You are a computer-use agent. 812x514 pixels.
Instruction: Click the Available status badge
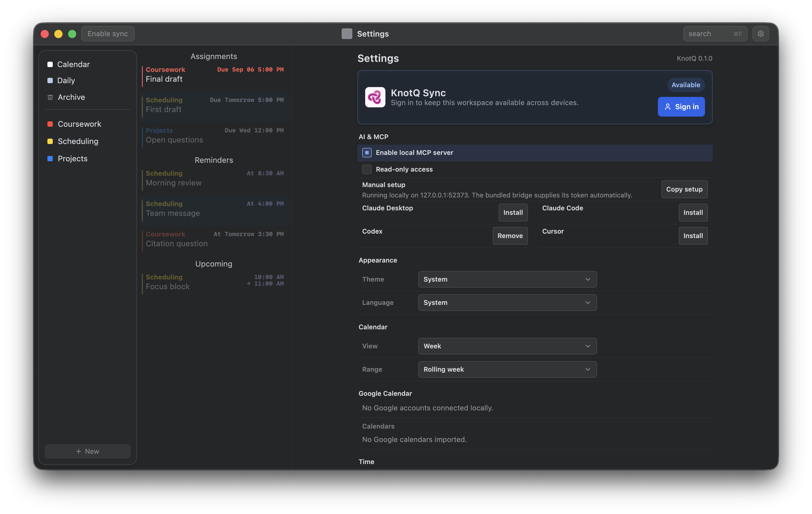686,85
